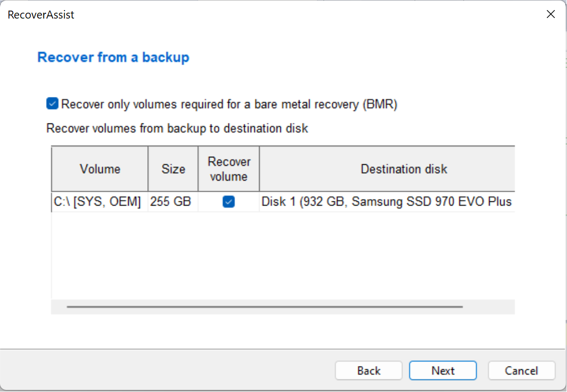Click the horizontal scrollbar thumb under the table

(265, 307)
